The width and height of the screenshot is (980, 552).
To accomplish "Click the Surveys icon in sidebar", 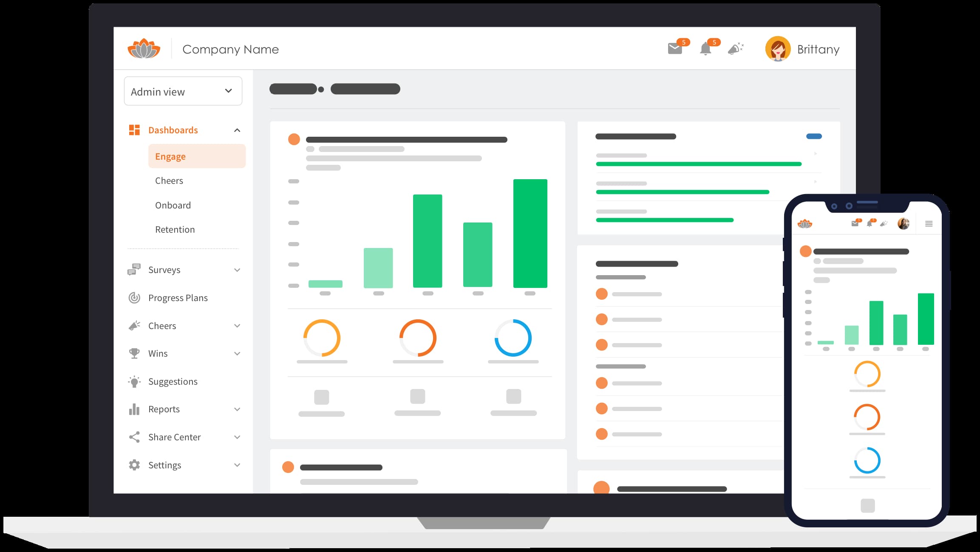I will (x=133, y=269).
